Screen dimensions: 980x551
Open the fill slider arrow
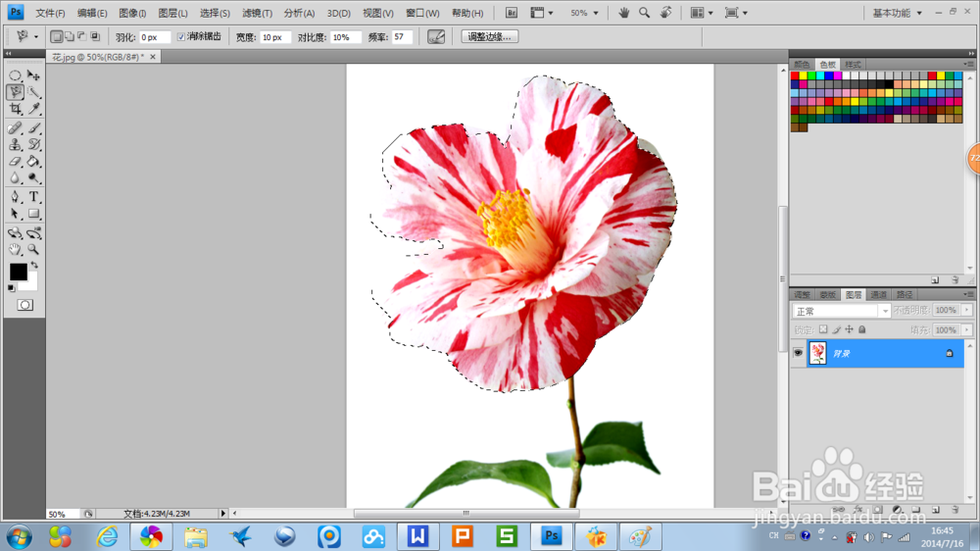tap(967, 329)
